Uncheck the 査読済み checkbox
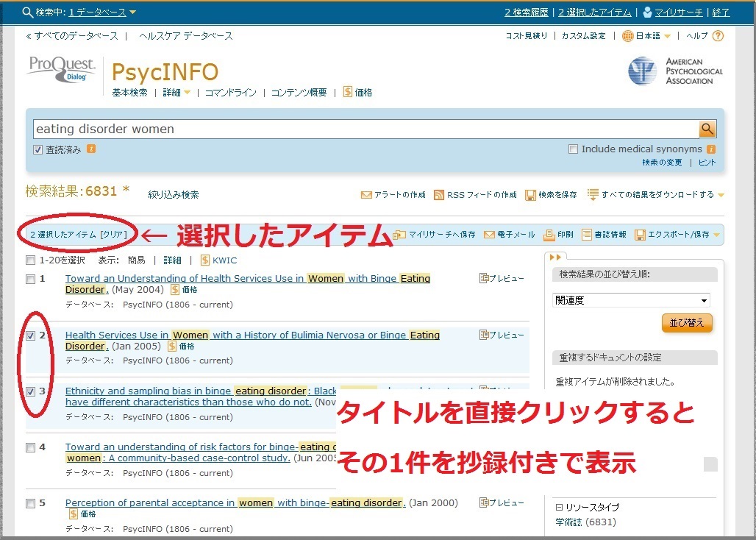This screenshot has height=540, width=756. (x=38, y=149)
